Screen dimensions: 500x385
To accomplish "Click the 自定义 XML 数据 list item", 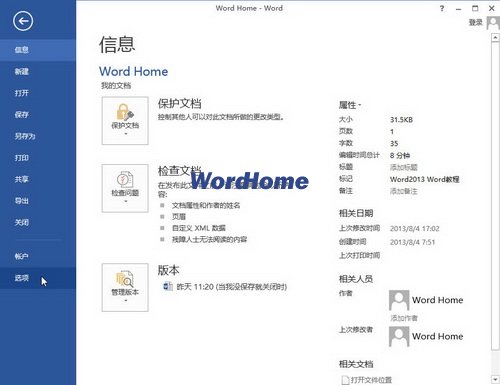I will point(199,228).
